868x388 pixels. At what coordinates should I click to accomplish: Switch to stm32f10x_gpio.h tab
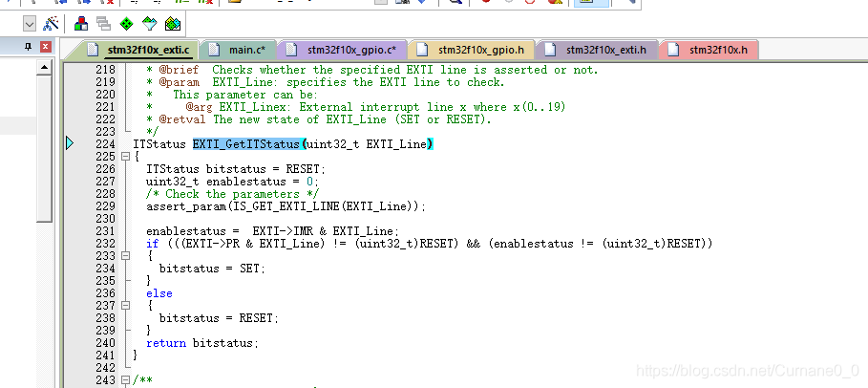pyautogui.click(x=471, y=50)
